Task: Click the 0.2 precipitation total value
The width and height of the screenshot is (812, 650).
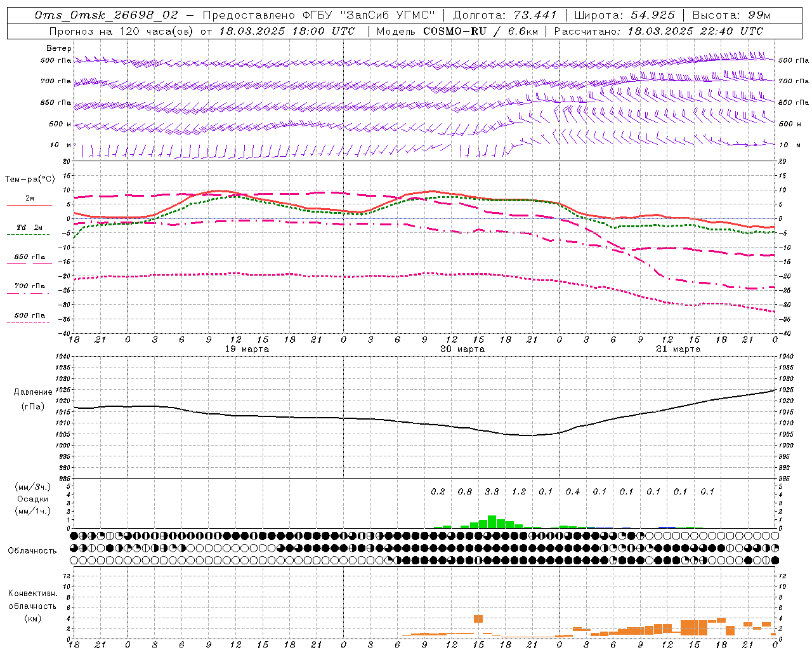Action: tap(438, 491)
